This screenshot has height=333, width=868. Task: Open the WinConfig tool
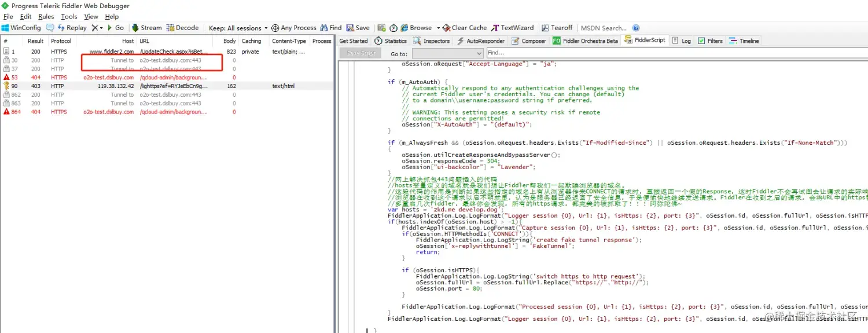[21, 28]
